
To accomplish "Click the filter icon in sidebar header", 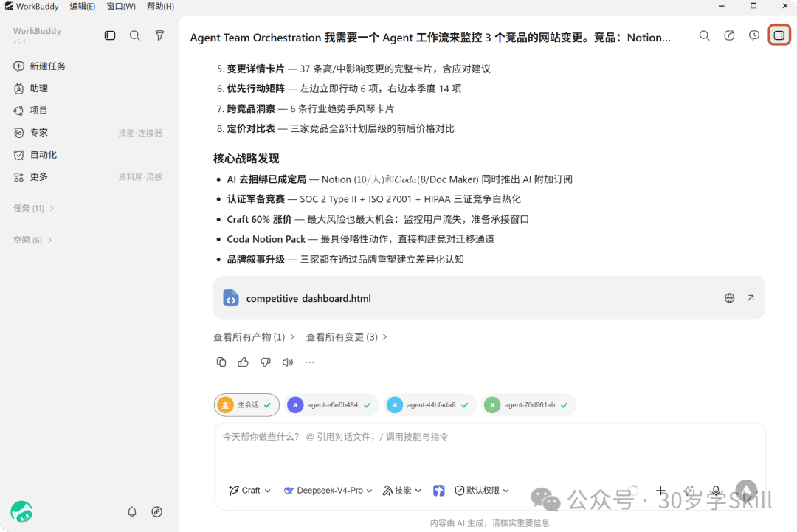I will (x=159, y=35).
